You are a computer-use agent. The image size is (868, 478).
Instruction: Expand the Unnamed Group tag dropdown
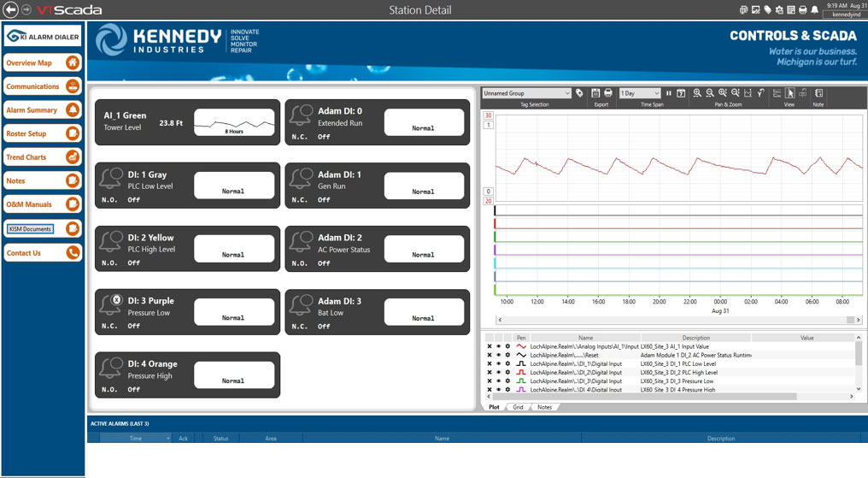pyautogui.click(x=566, y=93)
